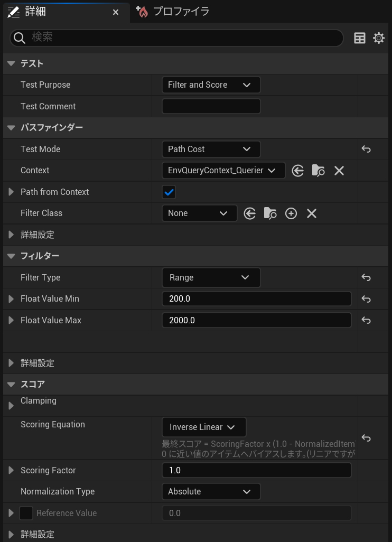Click the settings gear icon beside search
Viewport: 392px width, 542px height.
(x=379, y=38)
